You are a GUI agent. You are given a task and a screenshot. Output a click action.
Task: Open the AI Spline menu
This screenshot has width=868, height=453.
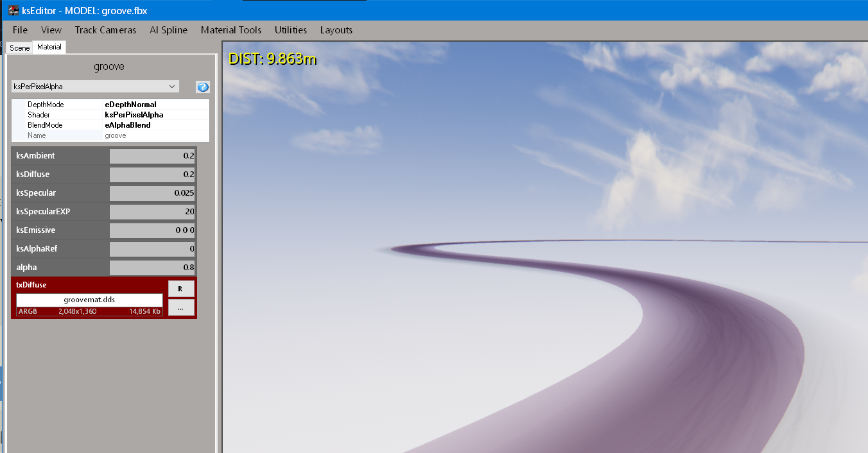coord(168,30)
